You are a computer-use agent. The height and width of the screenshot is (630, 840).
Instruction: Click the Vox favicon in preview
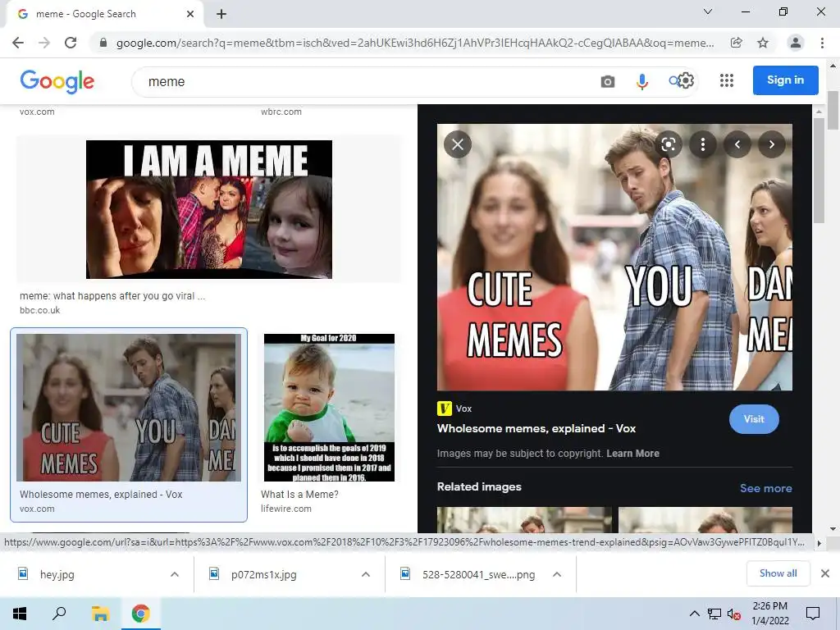pyautogui.click(x=444, y=409)
